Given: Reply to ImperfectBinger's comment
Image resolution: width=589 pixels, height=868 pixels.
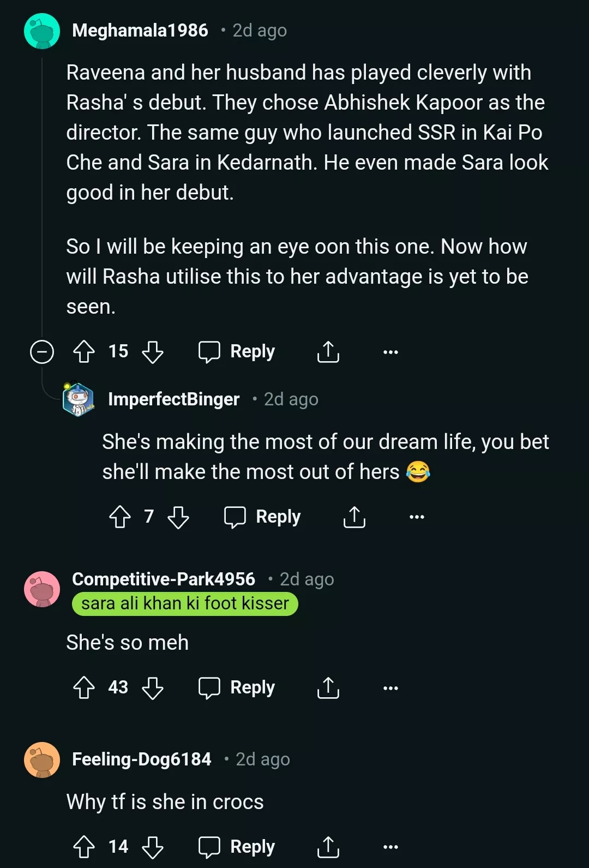Looking at the screenshot, I should pyautogui.click(x=263, y=517).
